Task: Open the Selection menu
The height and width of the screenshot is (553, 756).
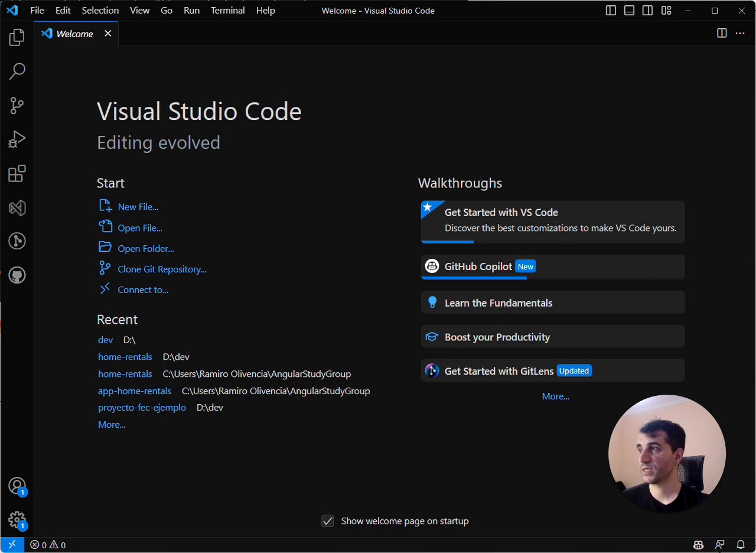Action: pos(100,11)
